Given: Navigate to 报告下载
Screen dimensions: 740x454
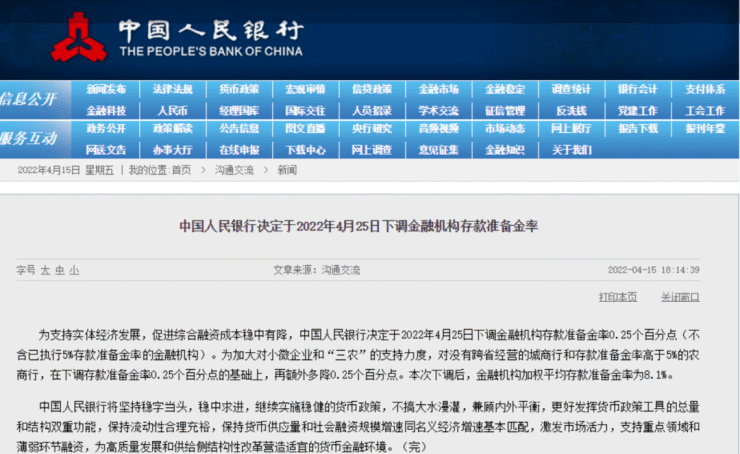Looking at the screenshot, I should 638,128.
